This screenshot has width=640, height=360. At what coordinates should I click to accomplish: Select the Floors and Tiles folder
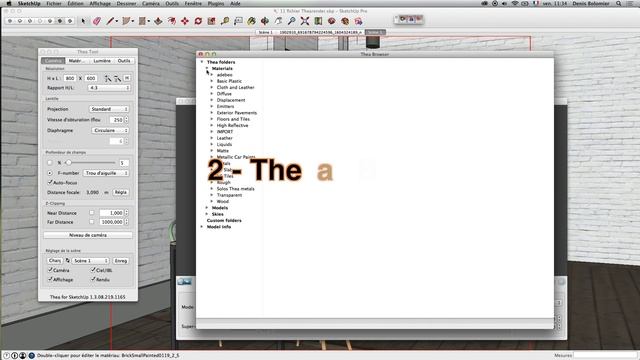tap(233, 119)
